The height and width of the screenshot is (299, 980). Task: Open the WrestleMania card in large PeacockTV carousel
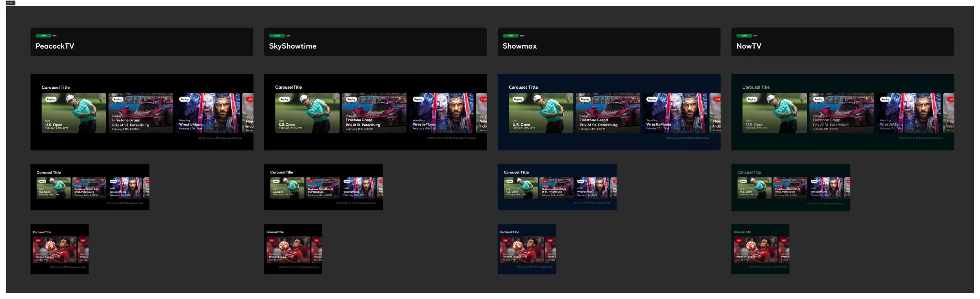(x=208, y=113)
